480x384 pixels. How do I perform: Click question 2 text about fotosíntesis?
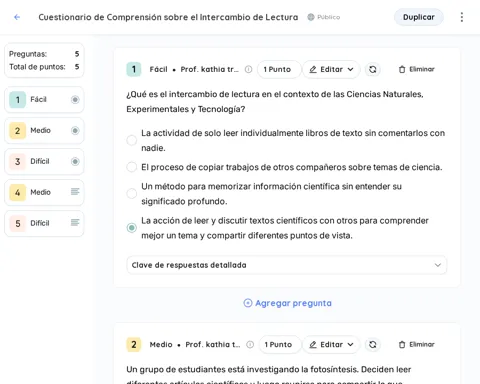(269, 375)
